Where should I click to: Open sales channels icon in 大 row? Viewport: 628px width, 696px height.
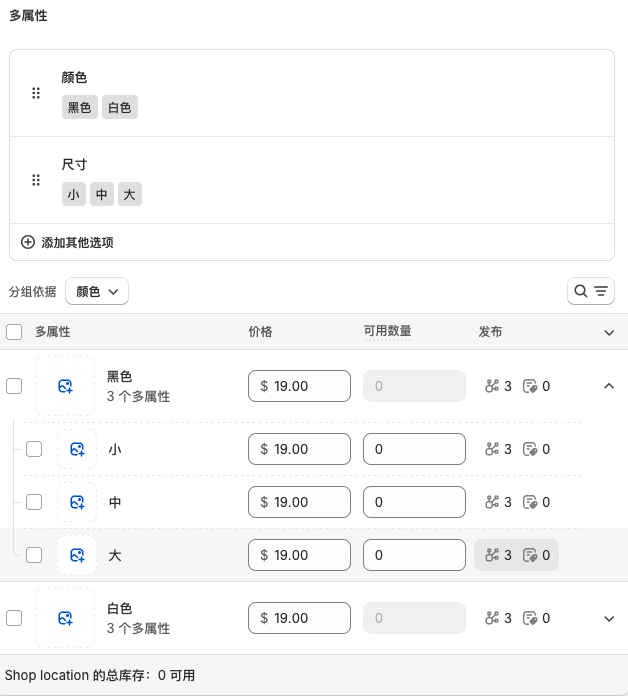[x=492, y=555]
